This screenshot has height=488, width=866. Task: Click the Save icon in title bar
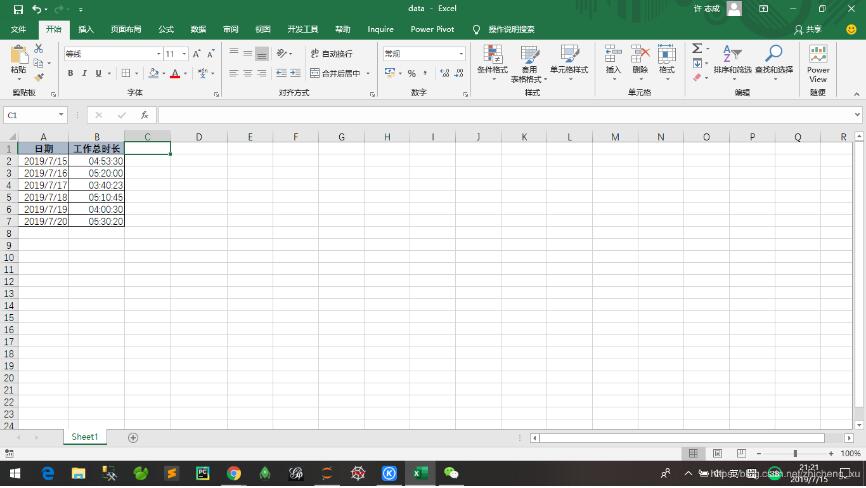[x=18, y=9]
